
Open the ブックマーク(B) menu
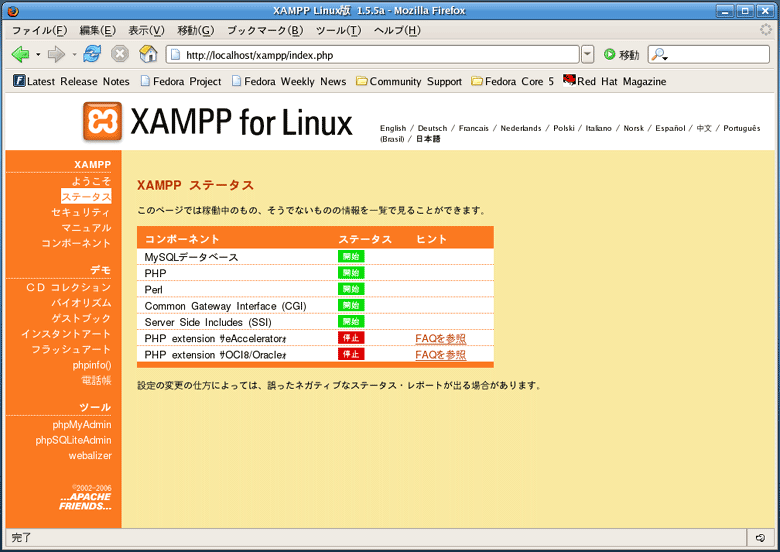click(265, 30)
